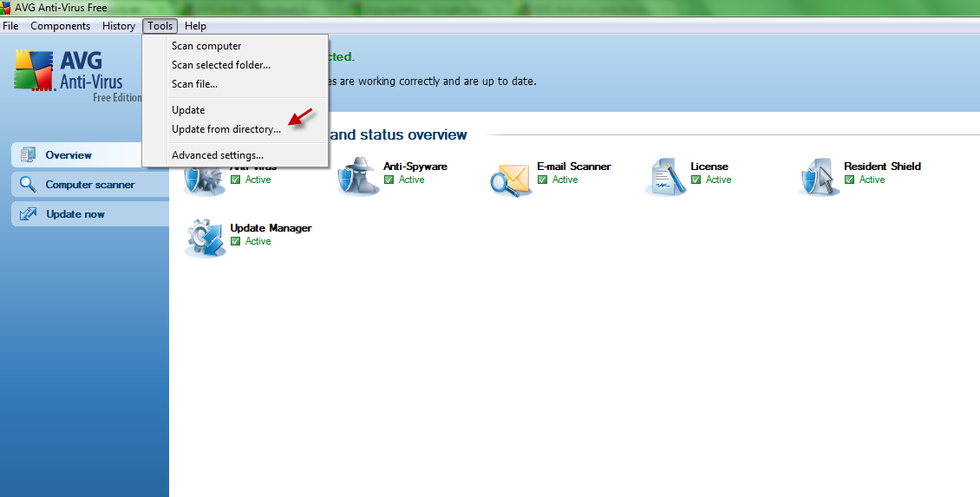Open the Components menu
Image resolution: width=980 pixels, height=497 pixels.
(x=60, y=26)
